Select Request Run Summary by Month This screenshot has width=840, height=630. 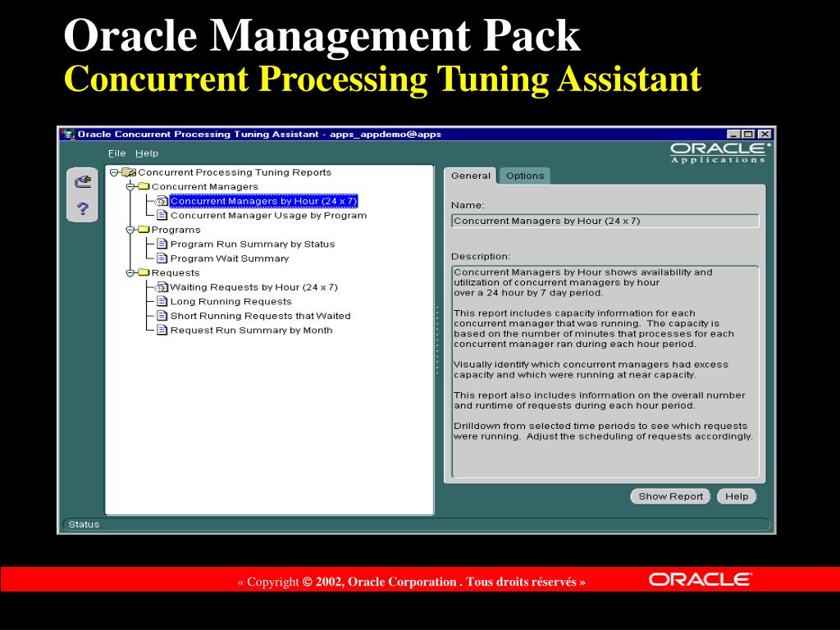click(x=251, y=330)
